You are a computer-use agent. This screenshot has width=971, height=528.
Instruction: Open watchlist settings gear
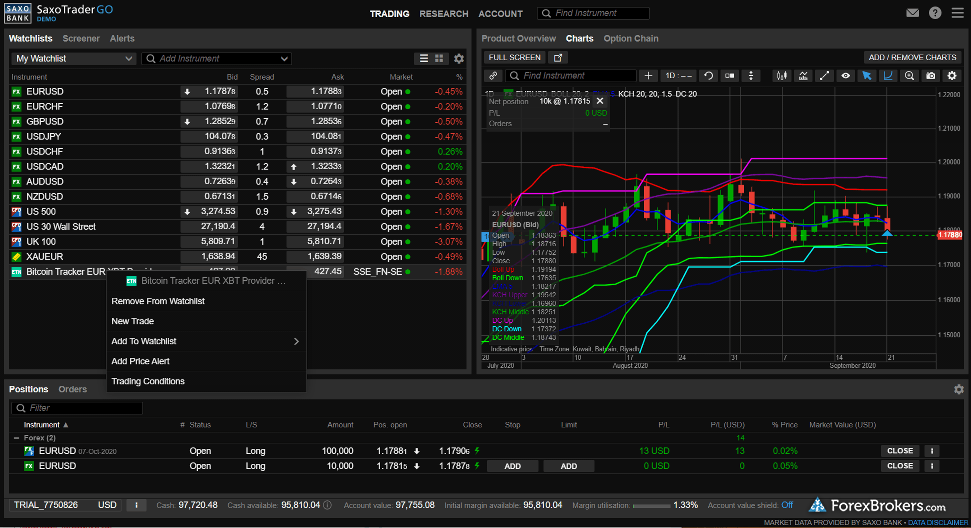point(459,58)
